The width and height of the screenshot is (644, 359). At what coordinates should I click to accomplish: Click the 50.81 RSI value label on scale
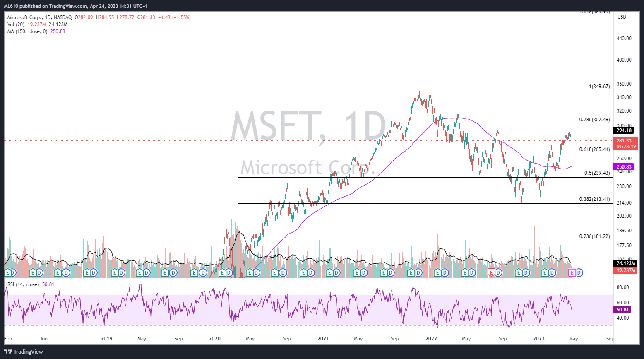pos(622,310)
